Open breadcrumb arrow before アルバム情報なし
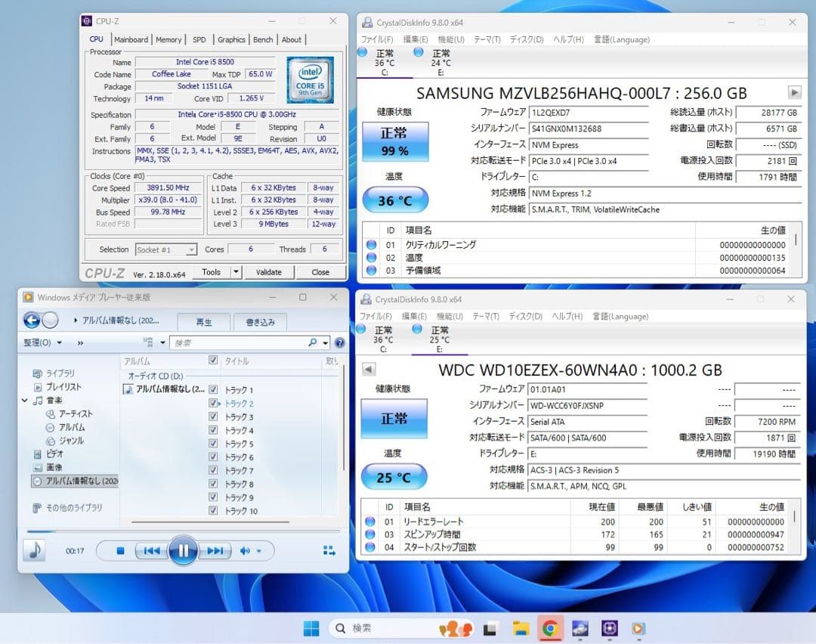The height and width of the screenshot is (644, 816). pos(76,320)
